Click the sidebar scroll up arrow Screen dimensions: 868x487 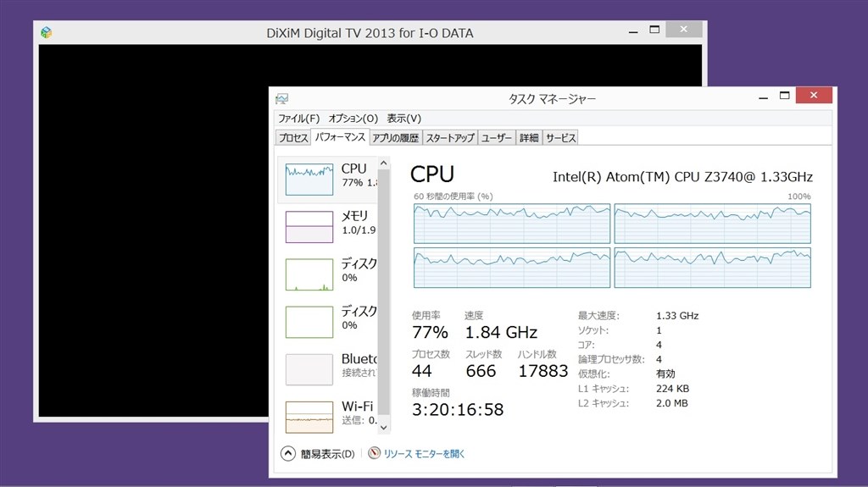[x=384, y=163]
